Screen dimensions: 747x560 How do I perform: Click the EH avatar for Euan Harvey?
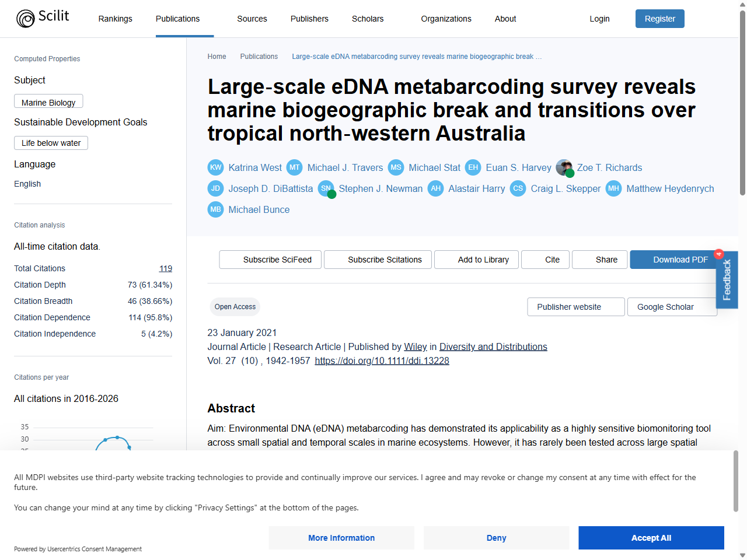[473, 167]
